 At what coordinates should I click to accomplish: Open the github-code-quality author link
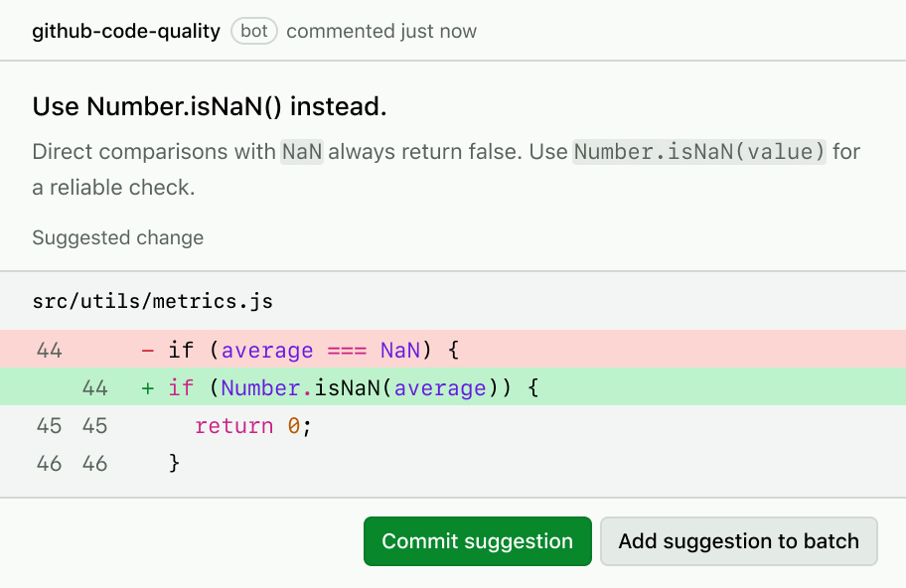point(126,31)
